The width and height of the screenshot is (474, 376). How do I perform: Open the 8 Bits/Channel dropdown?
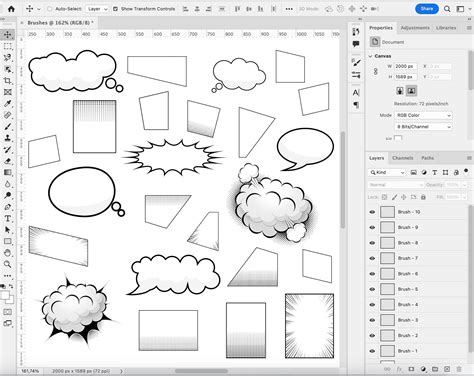click(423, 127)
